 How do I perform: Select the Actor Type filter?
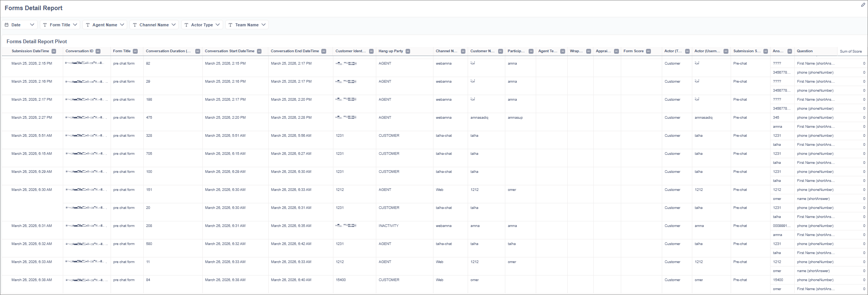[x=202, y=25]
